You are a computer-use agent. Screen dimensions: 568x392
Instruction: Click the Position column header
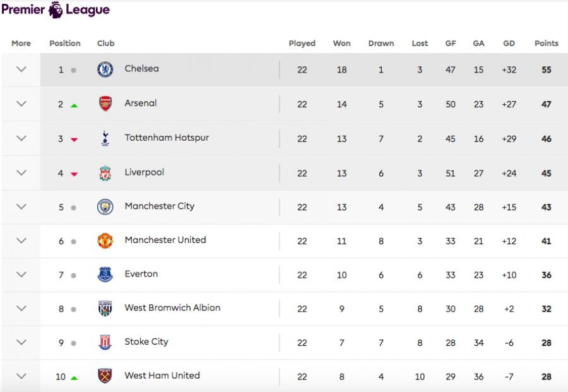coord(65,44)
